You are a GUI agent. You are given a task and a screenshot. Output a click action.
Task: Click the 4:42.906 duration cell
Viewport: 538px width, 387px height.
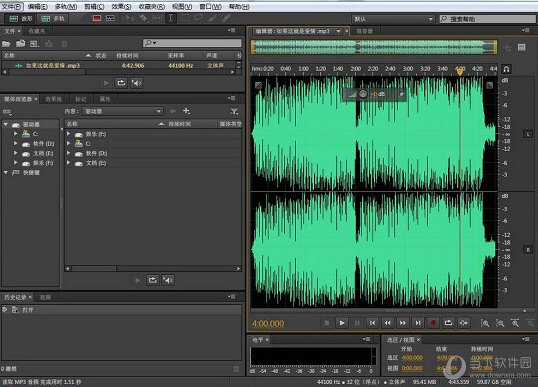(133, 65)
